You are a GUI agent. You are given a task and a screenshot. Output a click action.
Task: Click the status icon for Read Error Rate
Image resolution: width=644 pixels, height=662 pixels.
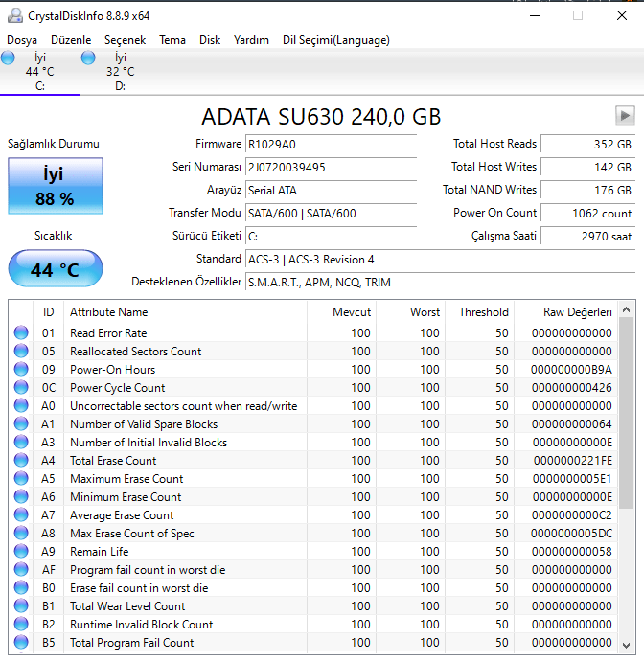21,332
